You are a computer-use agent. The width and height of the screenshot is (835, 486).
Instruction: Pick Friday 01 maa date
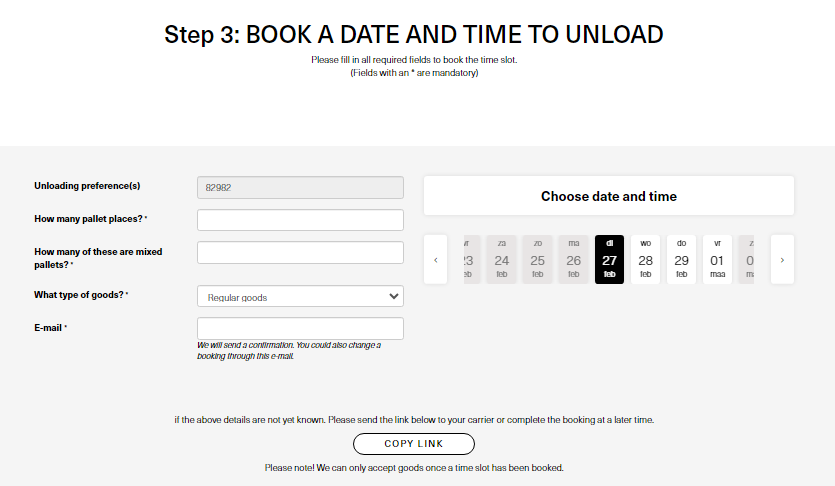tap(717, 260)
